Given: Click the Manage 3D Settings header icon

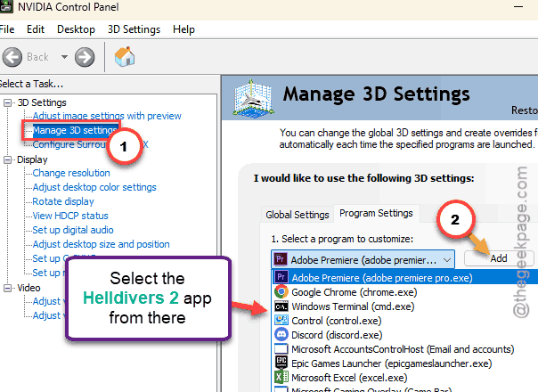Looking at the screenshot, I should coord(253,98).
